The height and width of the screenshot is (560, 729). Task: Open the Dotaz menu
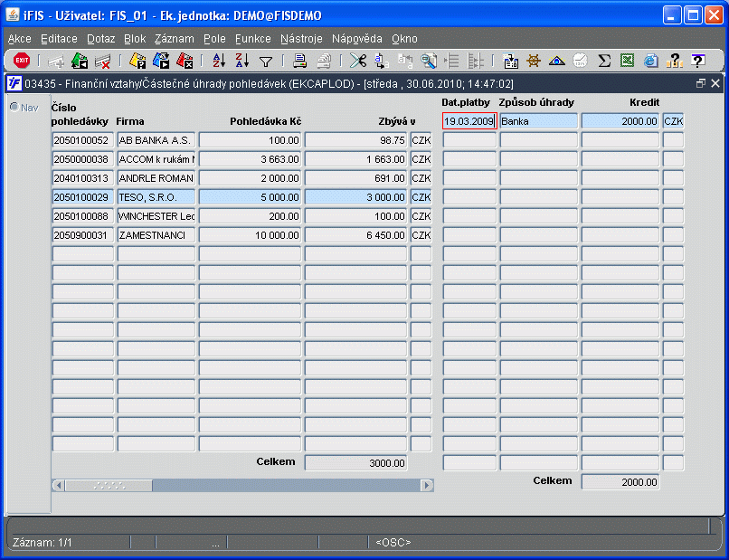point(101,39)
